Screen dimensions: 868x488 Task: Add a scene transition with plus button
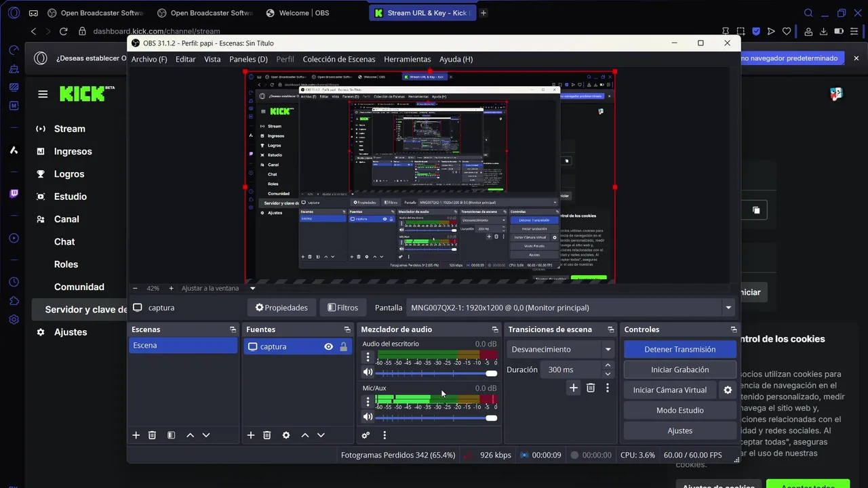point(574,388)
